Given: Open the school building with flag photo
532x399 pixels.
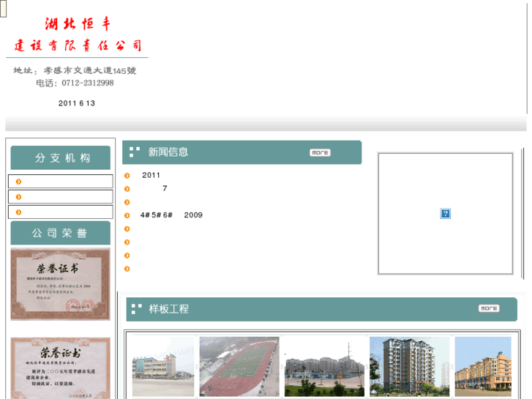Looking at the screenshot, I should (163, 367).
